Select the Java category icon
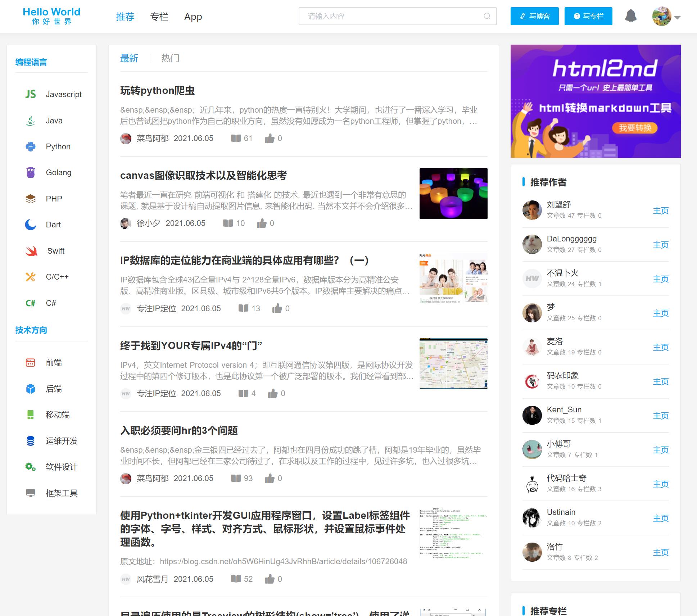Screen dimensions: 697x616 (x=31, y=121)
